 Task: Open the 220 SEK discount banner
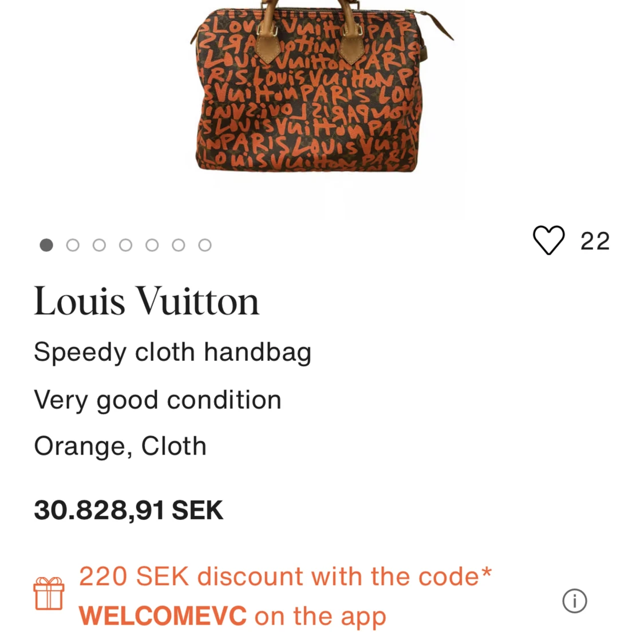[285, 596]
